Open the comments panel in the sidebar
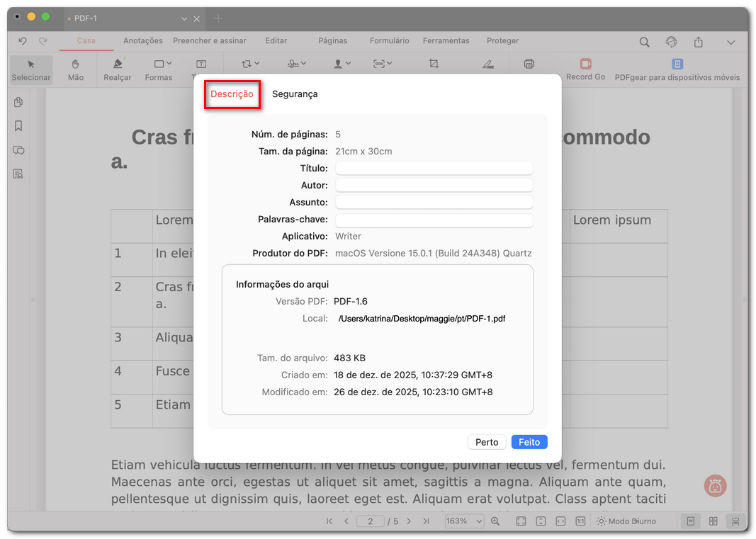Viewport: 756px width, 539px height. point(18,150)
